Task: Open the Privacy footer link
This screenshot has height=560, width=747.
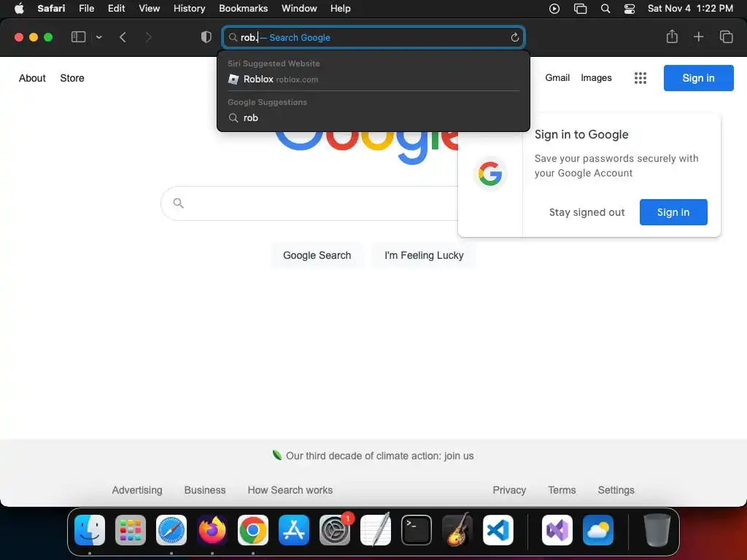Action: pos(509,490)
